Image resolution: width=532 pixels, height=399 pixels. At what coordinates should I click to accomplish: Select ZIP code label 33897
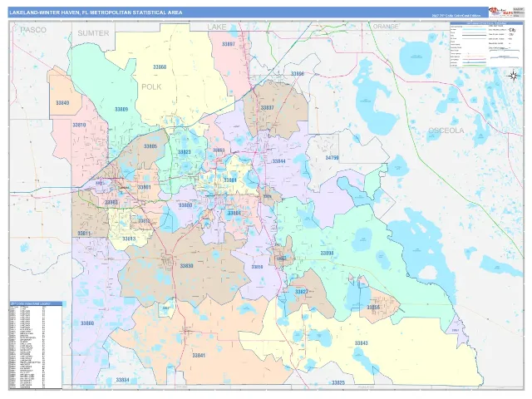(229, 44)
